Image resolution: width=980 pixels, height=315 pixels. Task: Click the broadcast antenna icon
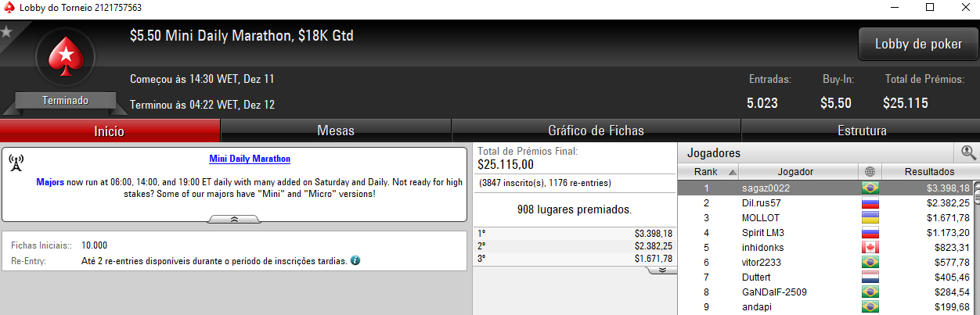coord(16,163)
